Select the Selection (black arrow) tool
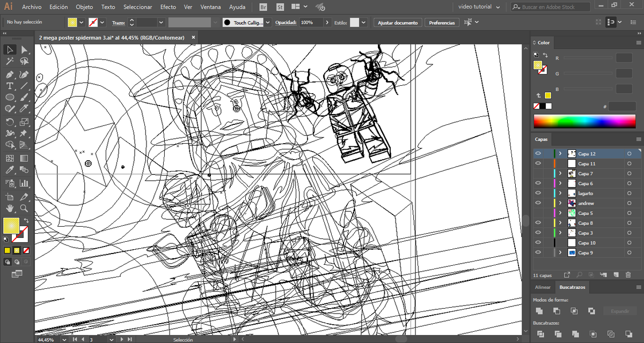The height and width of the screenshot is (343, 644). click(x=10, y=50)
